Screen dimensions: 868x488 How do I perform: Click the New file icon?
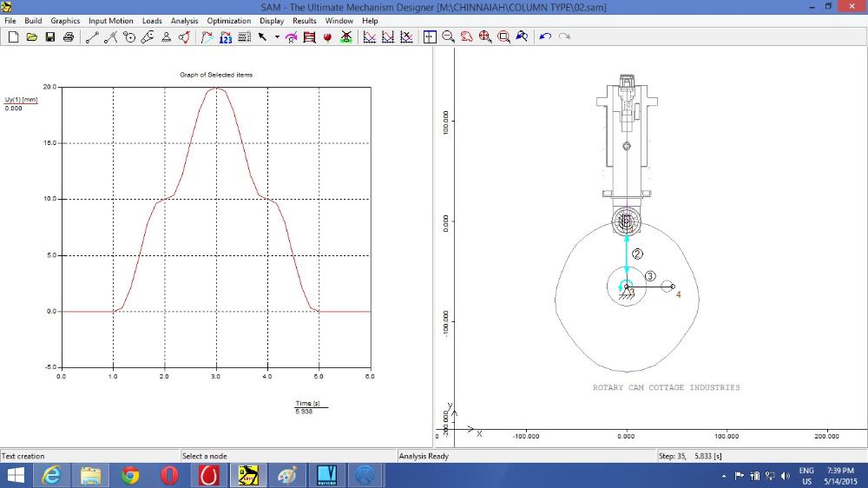(x=13, y=37)
